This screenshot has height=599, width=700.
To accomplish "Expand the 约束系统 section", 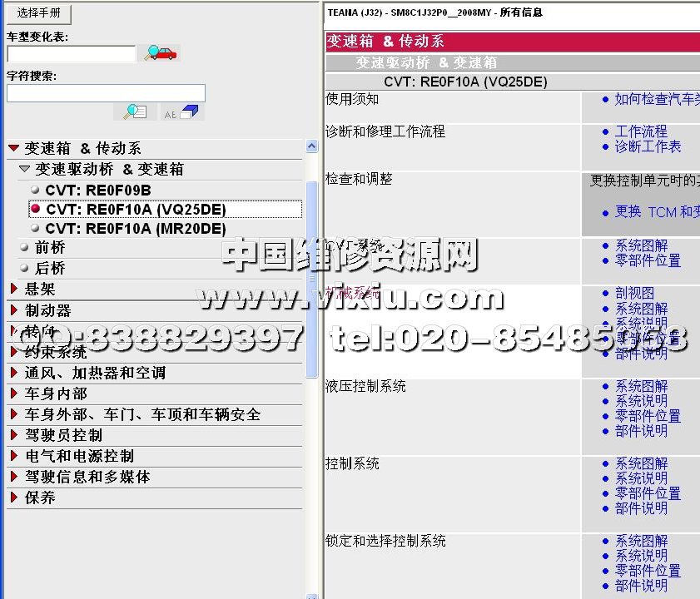I will point(14,352).
